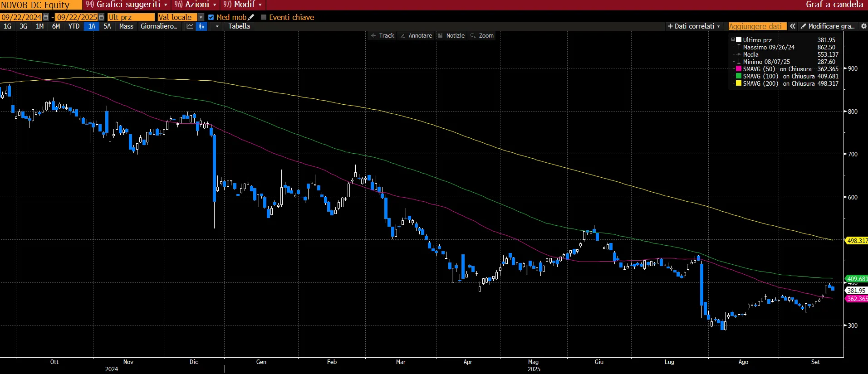Select the line chart type icon
This screenshot has height=374, width=868.
[x=190, y=26]
